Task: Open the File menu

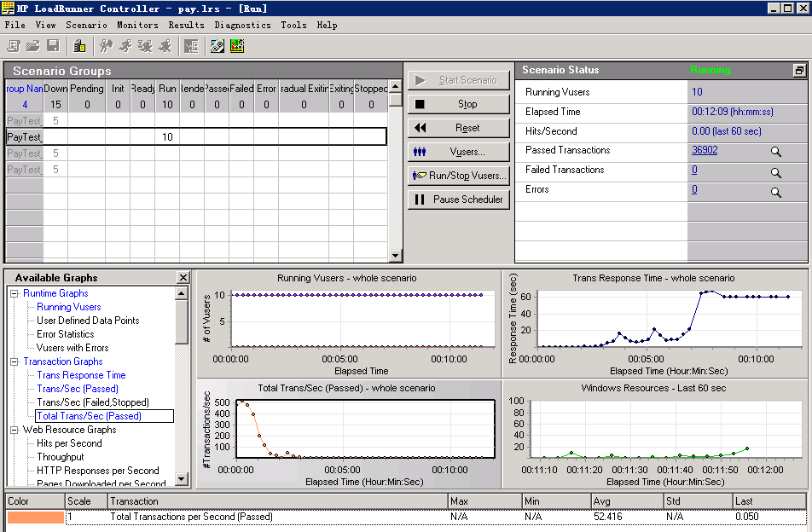Action: click(15, 25)
